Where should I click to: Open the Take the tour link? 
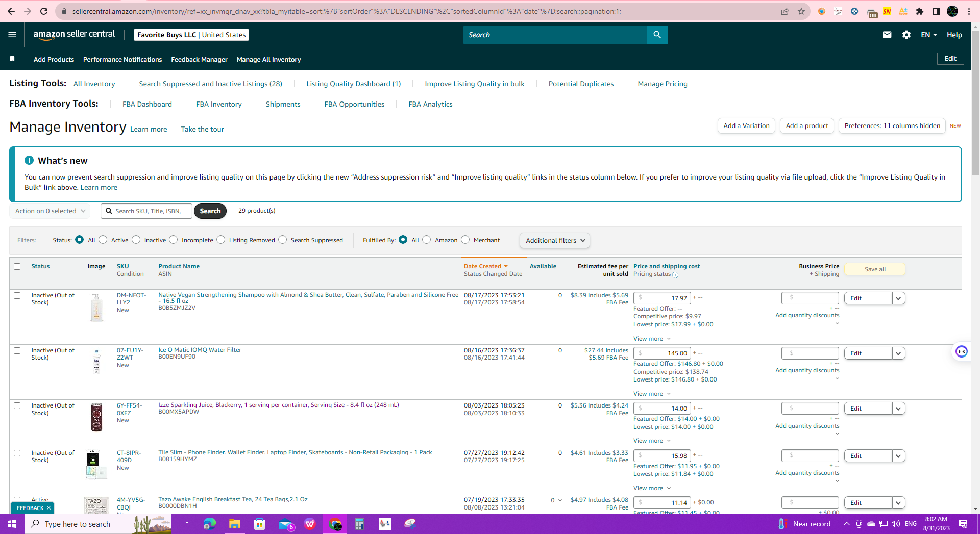(203, 129)
